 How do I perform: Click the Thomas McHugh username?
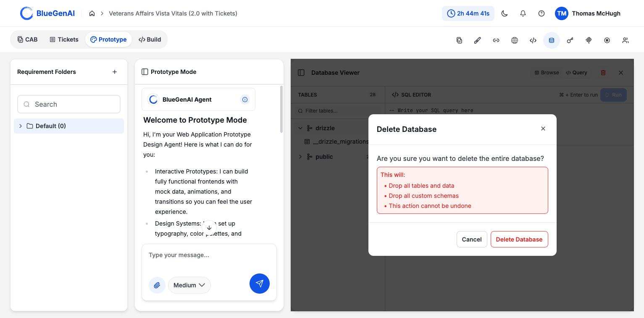pos(596,13)
